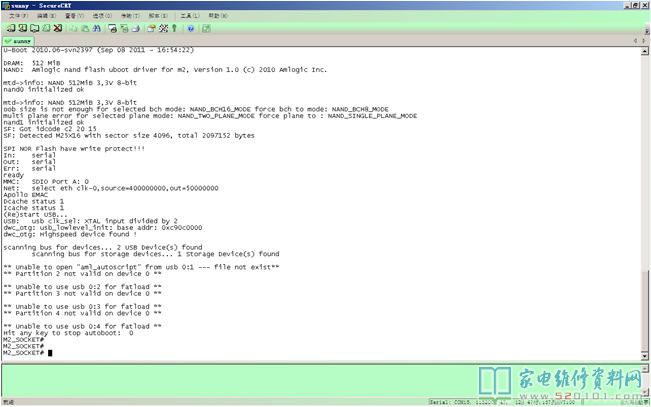Click the oob size bch mode warning line
Image resolution: width=651 pixels, height=407 pixels.
click(x=196, y=109)
